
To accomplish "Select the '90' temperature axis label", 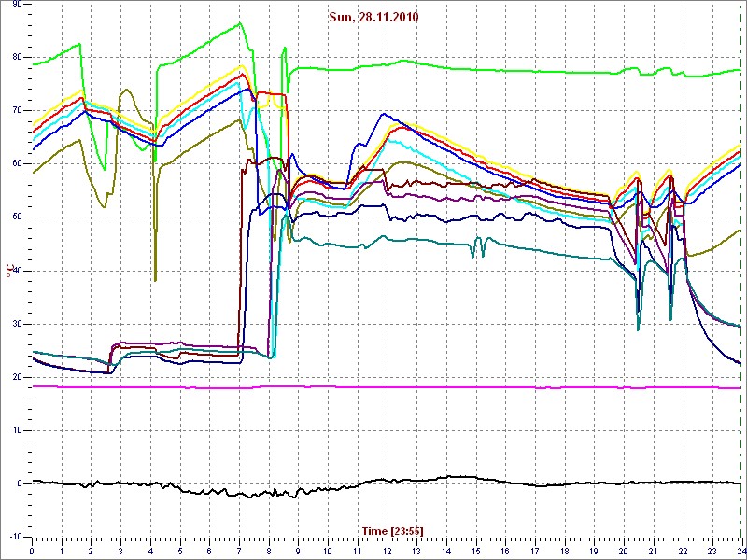I will (x=16, y=4).
